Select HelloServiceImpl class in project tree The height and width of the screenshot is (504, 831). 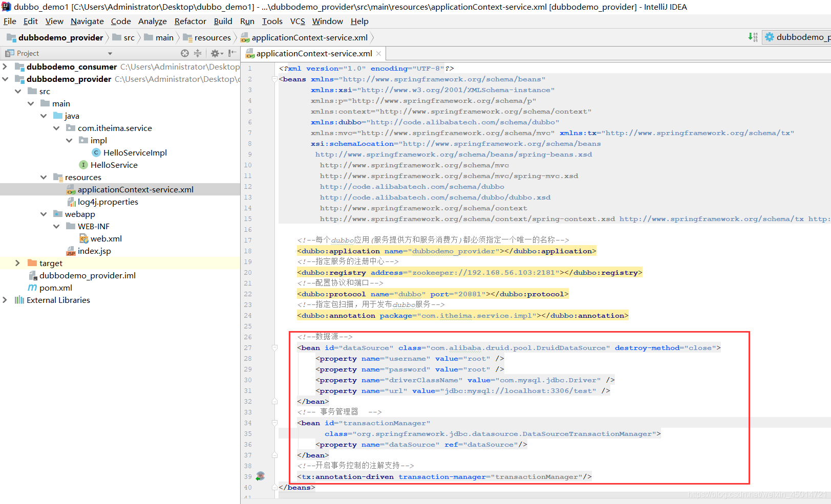tap(135, 152)
